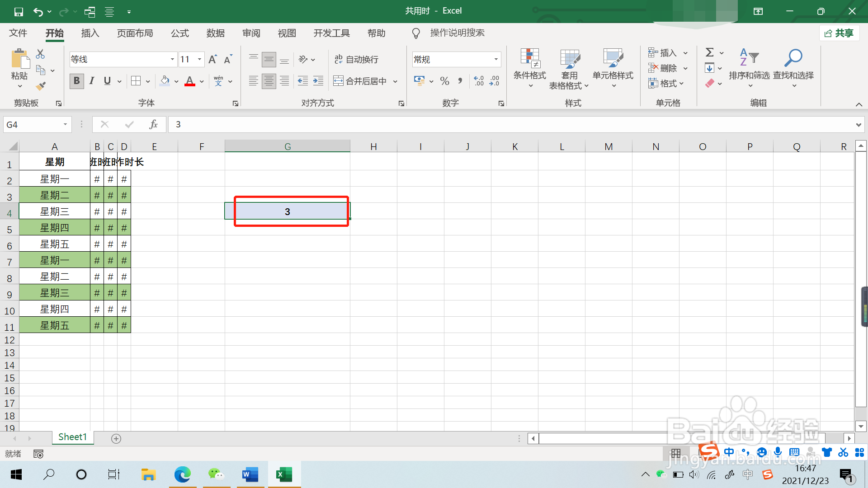The image size is (868, 488).
Task: Click the 共享 share button
Action: (x=839, y=33)
